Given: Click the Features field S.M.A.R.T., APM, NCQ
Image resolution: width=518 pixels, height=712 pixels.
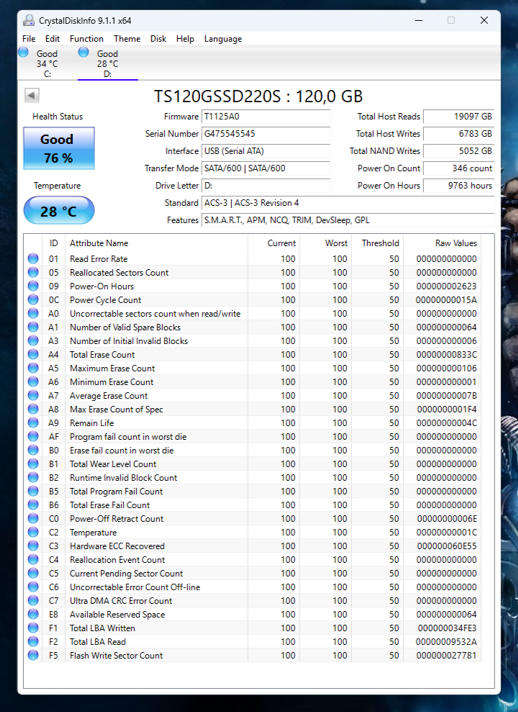Looking at the screenshot, I should pos(348,220).
